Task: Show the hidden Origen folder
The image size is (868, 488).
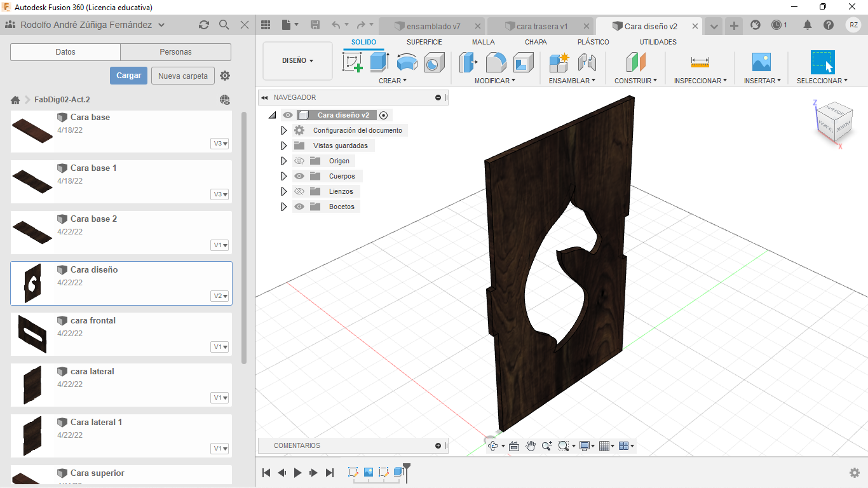Action: [299, 161]
